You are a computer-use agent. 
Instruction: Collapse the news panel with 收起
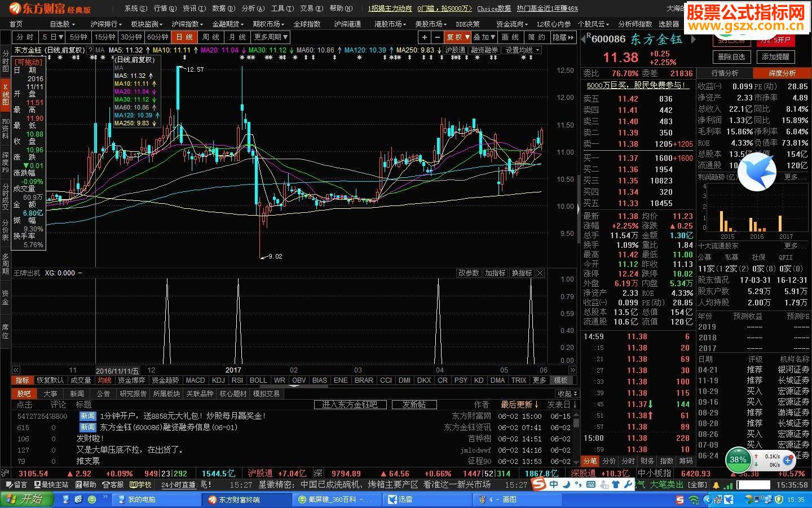tap(566, 393)
